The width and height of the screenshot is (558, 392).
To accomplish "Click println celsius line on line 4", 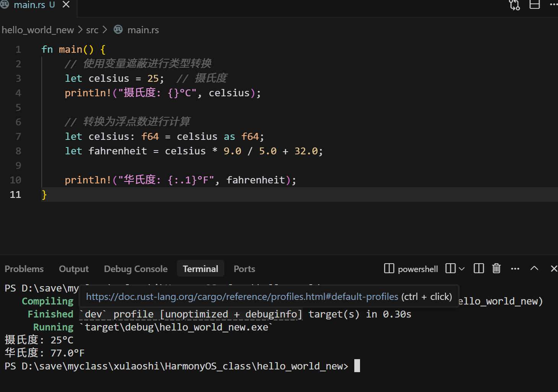I will point(163,93).
